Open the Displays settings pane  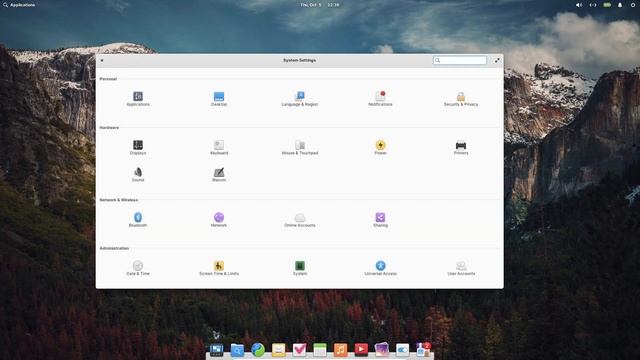(138, 147)
